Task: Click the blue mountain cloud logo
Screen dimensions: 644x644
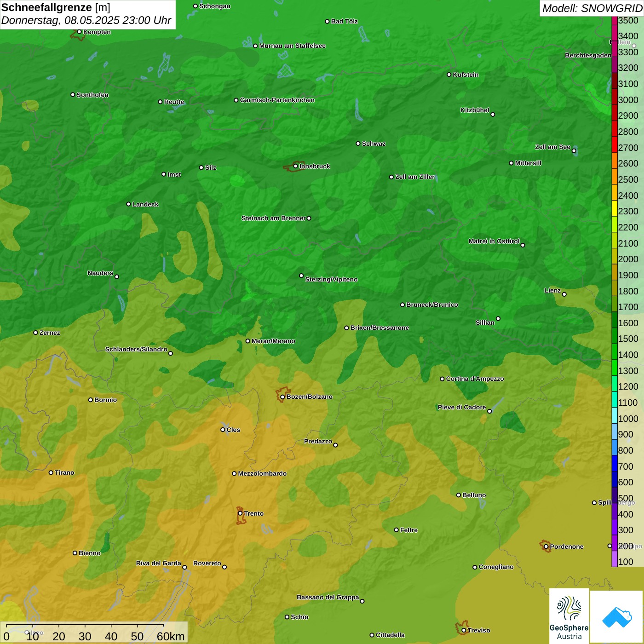Action: 617,617
